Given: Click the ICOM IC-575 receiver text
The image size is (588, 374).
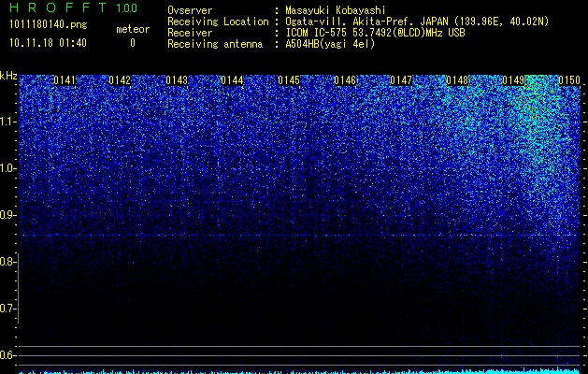Looking at the screenshot, I should [x=375, y=33].
